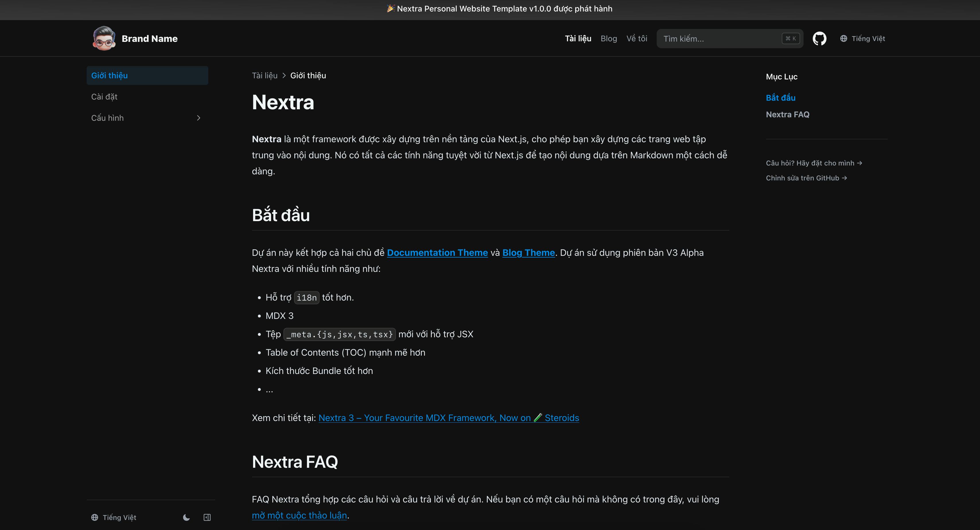Collapse the sidebar panel icon
The height and width of the screenshot is (530, 980).
pyautogui.click(x=207, y=517)
